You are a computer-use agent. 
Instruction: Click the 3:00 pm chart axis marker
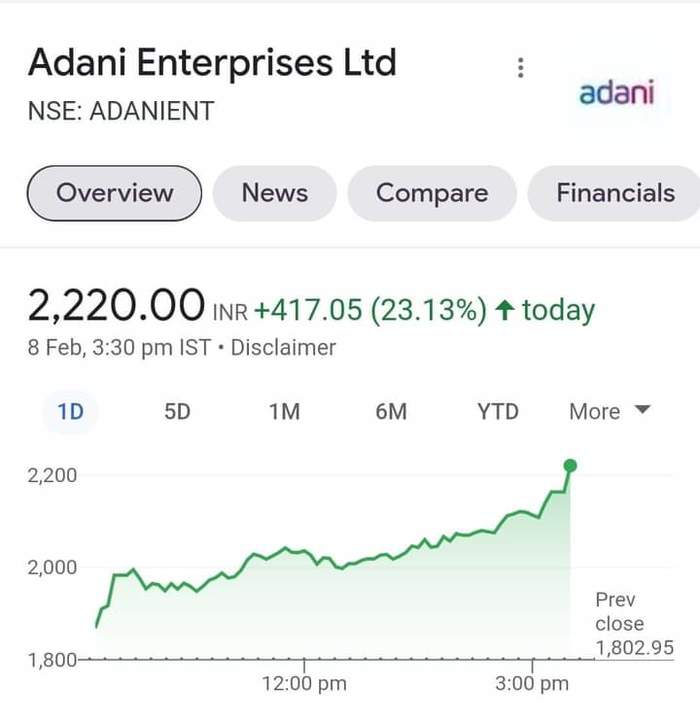(532, 683)
